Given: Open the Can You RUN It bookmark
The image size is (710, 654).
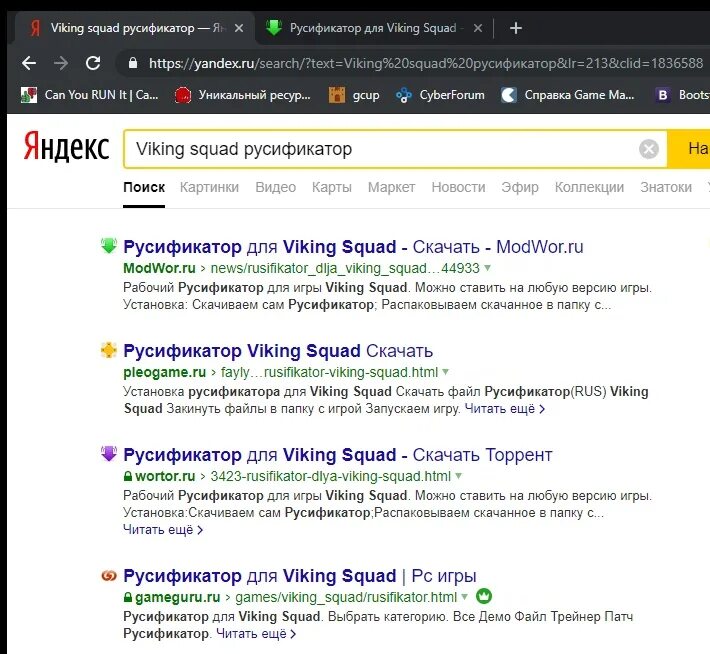Looking at the screenshot, I should point(90,95).
